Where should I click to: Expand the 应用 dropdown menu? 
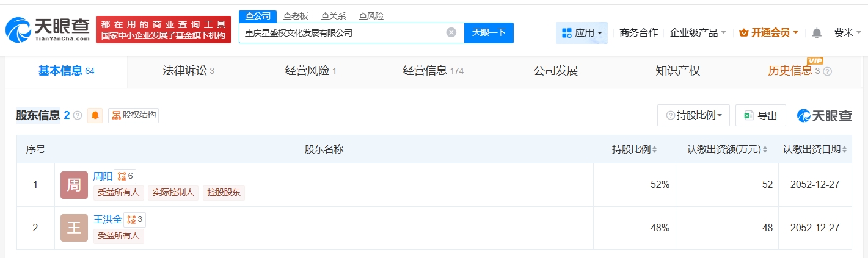click(x=582, y=33)
